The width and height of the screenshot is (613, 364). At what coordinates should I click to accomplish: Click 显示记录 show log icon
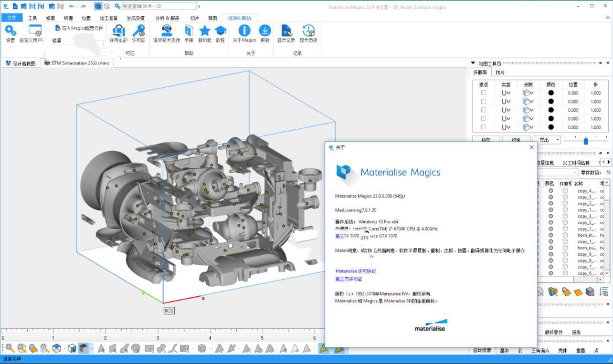(286, 31)
